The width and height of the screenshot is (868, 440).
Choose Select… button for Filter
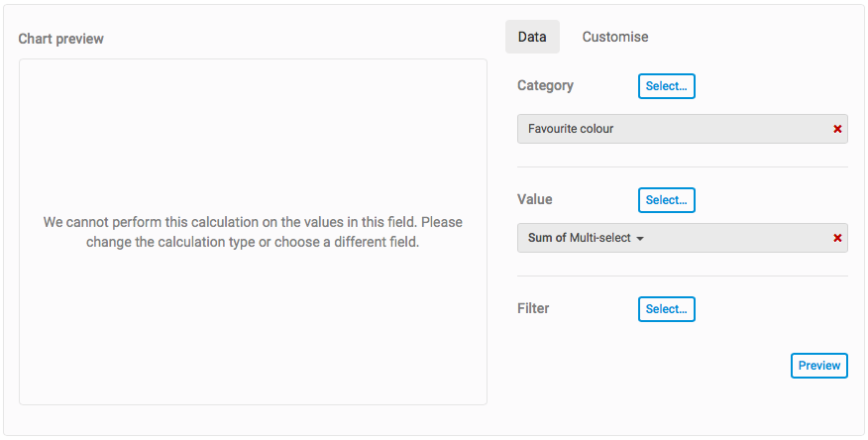click(666, 309)
